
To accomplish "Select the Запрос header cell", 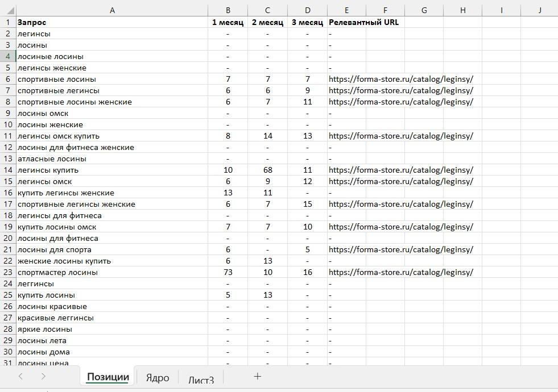I will 112,22.
